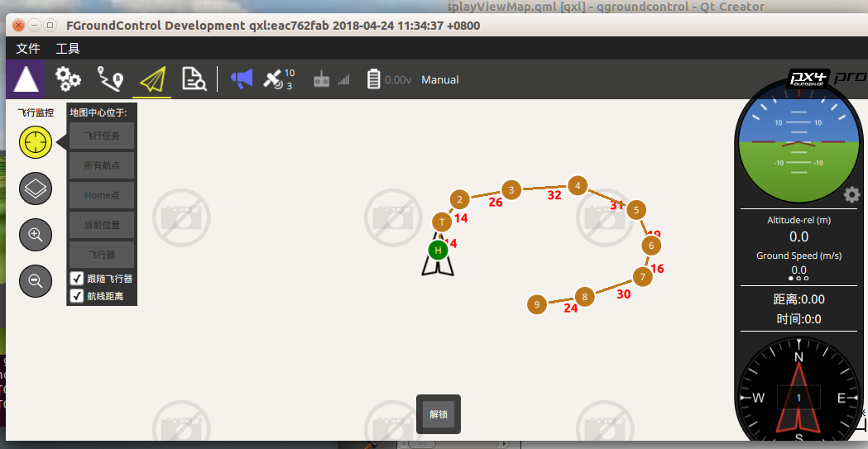Click the 解锁 unlock button
The height and width of the screenshot is (449, 868).
point(439,414)
